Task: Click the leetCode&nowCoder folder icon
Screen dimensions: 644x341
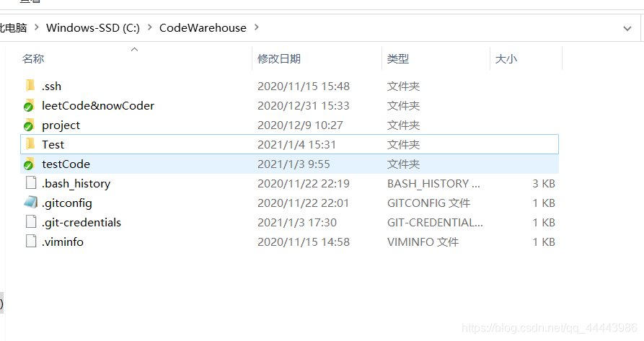Action: (x=29, y=105)
